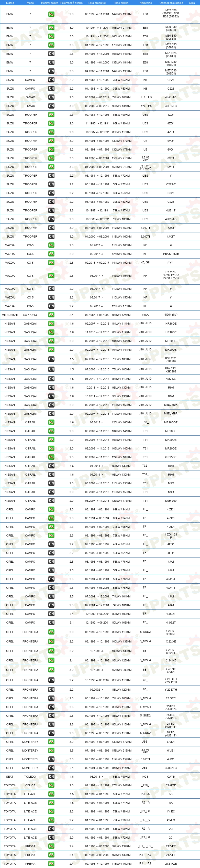Click production years 09.1993 -> 12.1997
This screenshot has width=200, height=868.
[x=97, y=864]
